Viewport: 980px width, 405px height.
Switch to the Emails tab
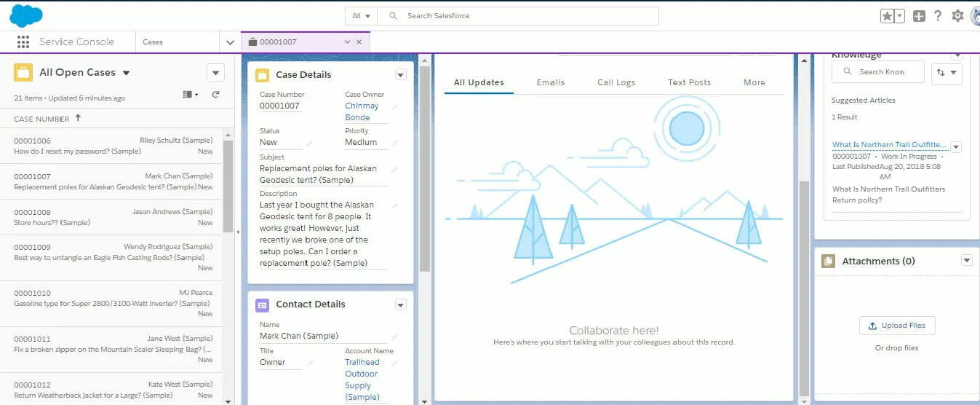(x=550, y=82)
